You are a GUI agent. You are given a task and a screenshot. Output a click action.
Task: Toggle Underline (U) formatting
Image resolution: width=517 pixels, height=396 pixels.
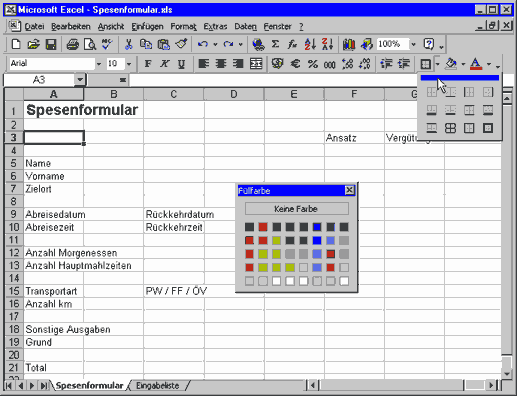[181, 64]
